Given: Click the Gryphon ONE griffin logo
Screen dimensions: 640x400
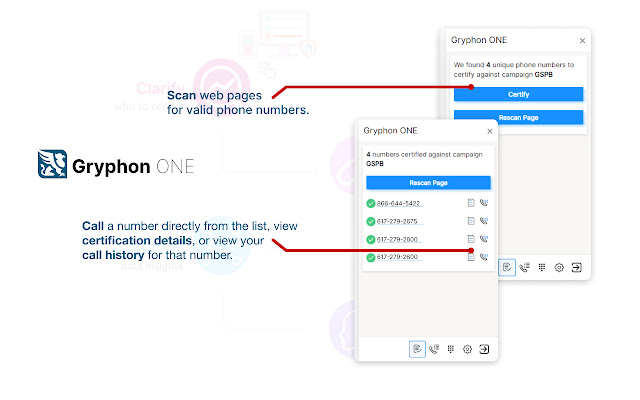Looking at the screenshot, I should click(x=52, y=164).
